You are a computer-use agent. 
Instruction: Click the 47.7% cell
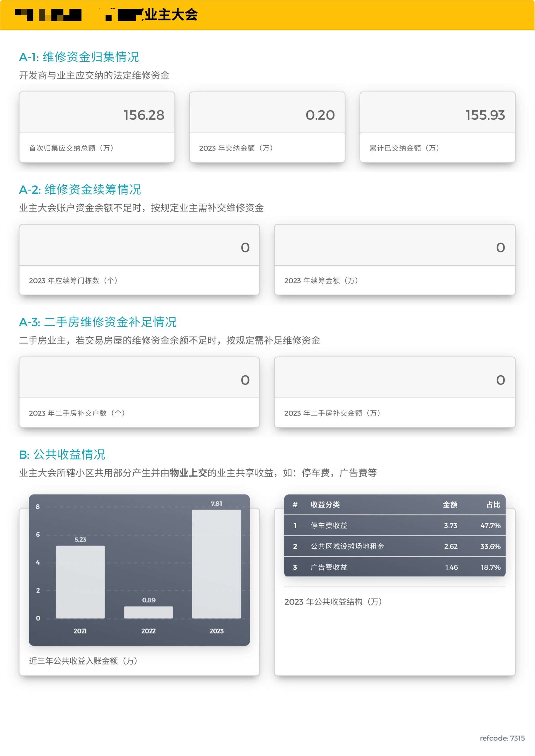point(490,526)
